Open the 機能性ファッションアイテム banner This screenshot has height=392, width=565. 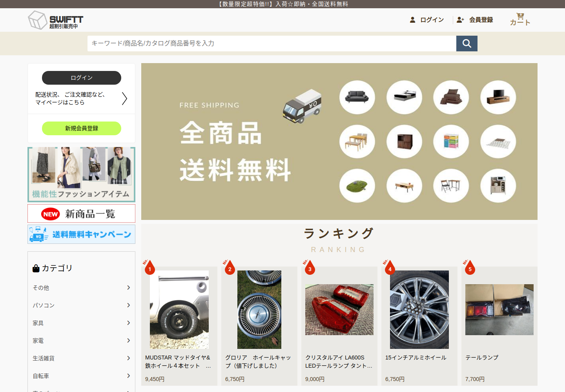(x=82, y=174)
